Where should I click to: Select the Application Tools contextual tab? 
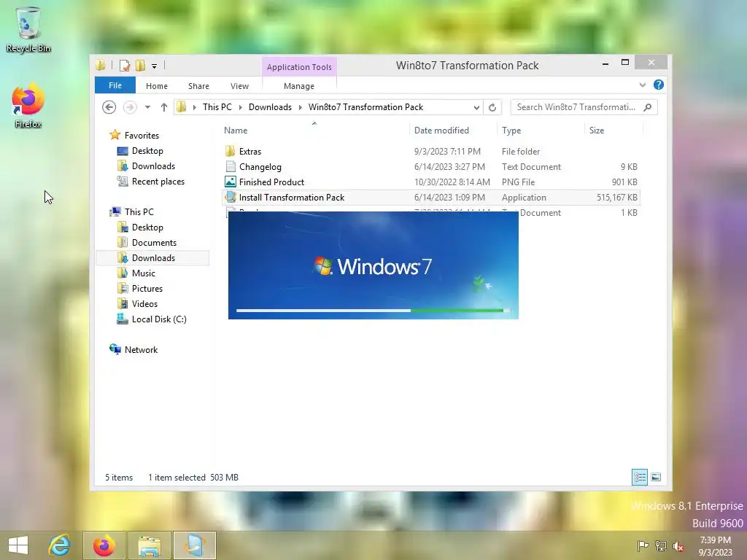tap(299, 67)
